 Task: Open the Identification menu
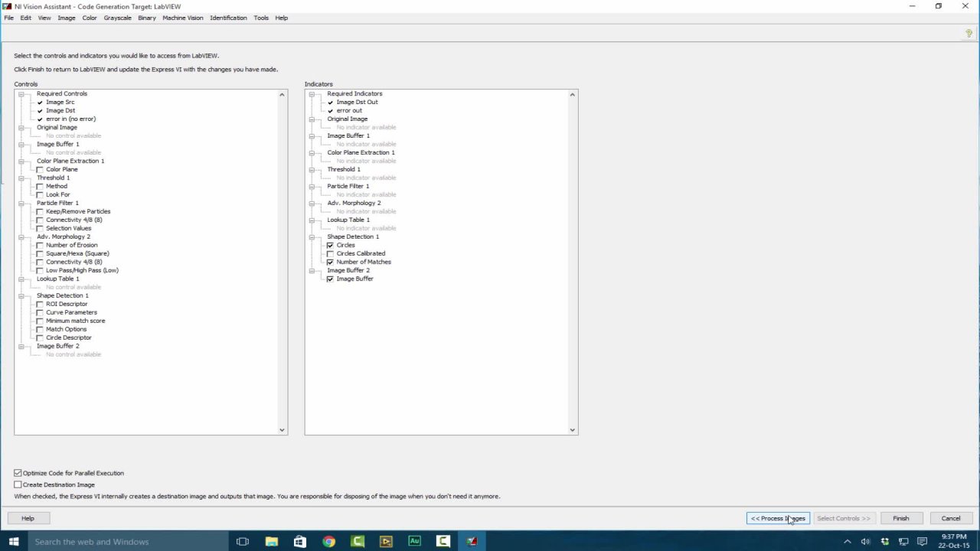point(228,18)
